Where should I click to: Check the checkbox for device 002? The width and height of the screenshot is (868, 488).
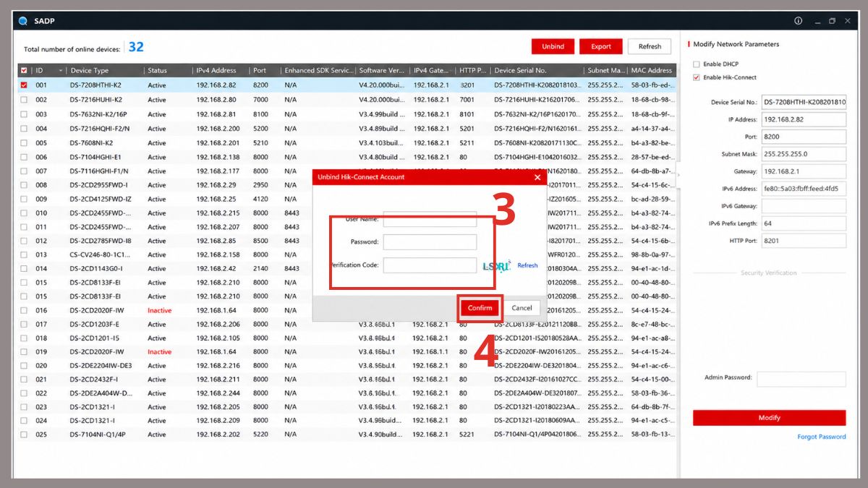tap(24, 100)
